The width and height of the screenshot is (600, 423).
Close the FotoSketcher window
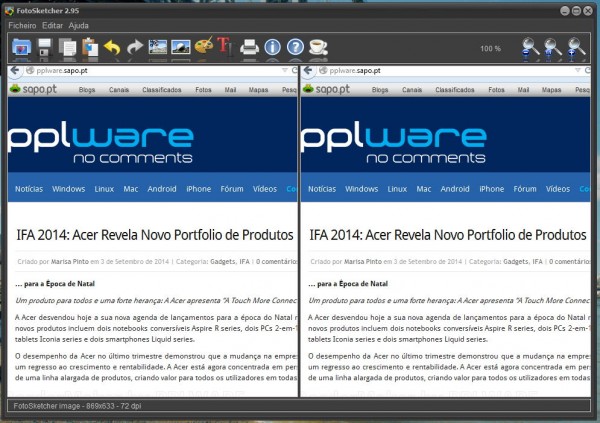click(x=588, y=11)
